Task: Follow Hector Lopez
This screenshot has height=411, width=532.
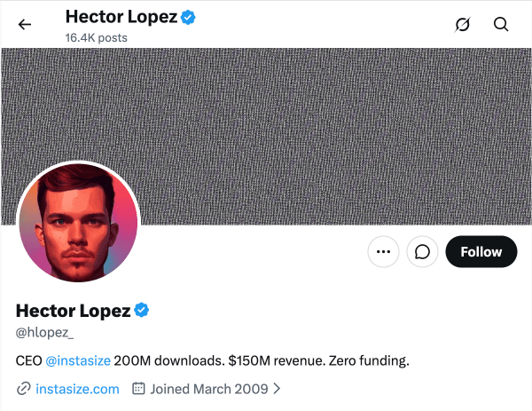Action: [481, 252]
